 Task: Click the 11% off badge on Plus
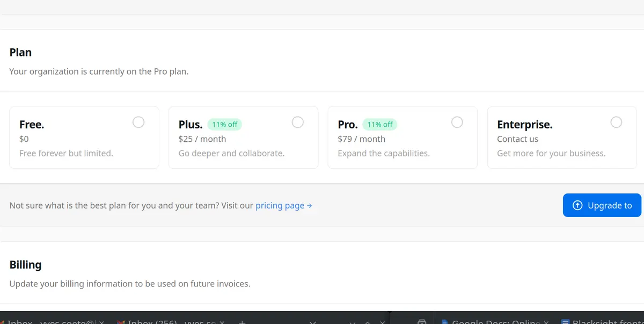[x=224, y=125]
